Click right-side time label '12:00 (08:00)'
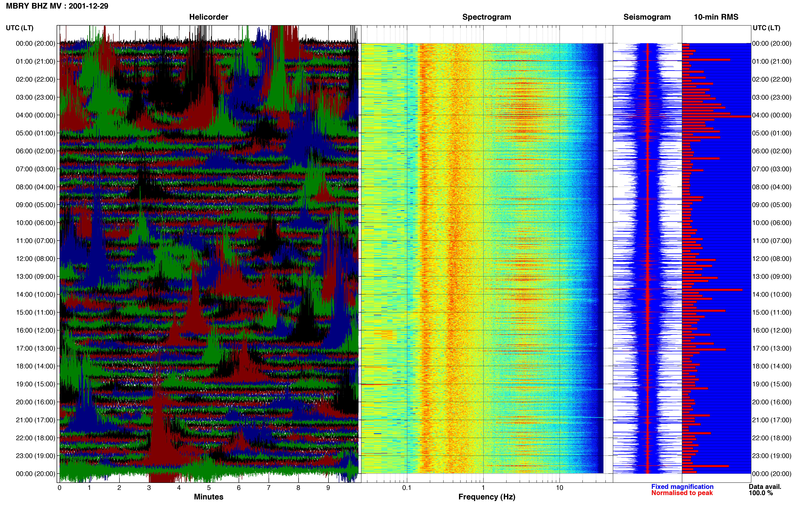This screenshot has height=508, width=812. 772,259
